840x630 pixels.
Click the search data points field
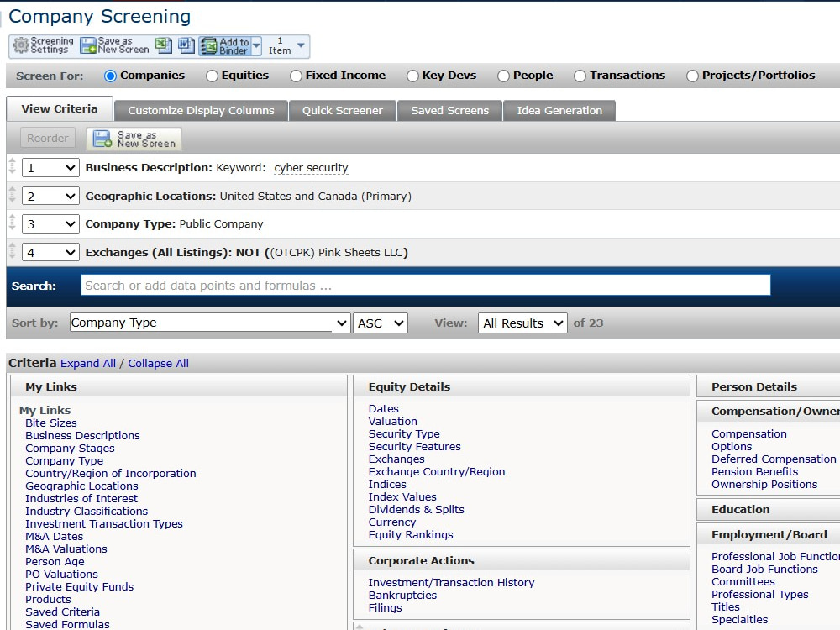[x=425, y=285]
